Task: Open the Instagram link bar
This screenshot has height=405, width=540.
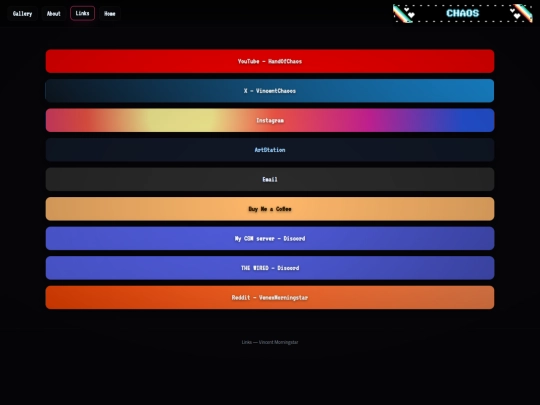Action: coord(270,120)
